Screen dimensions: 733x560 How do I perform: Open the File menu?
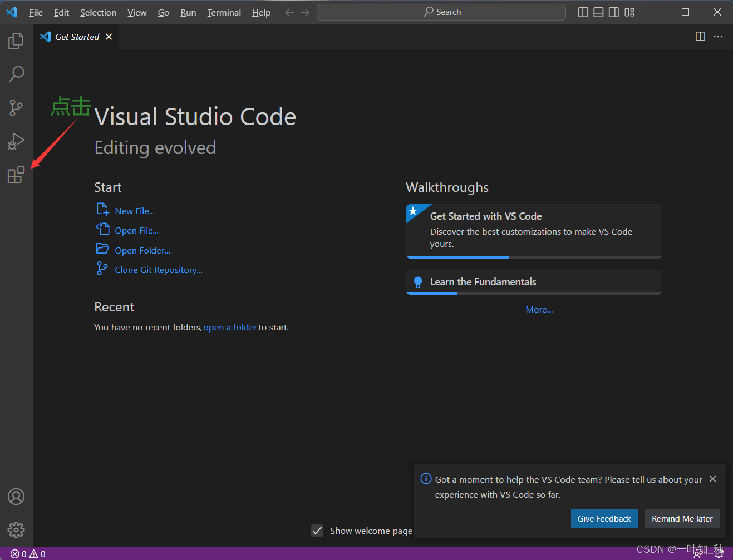point(36,12)
